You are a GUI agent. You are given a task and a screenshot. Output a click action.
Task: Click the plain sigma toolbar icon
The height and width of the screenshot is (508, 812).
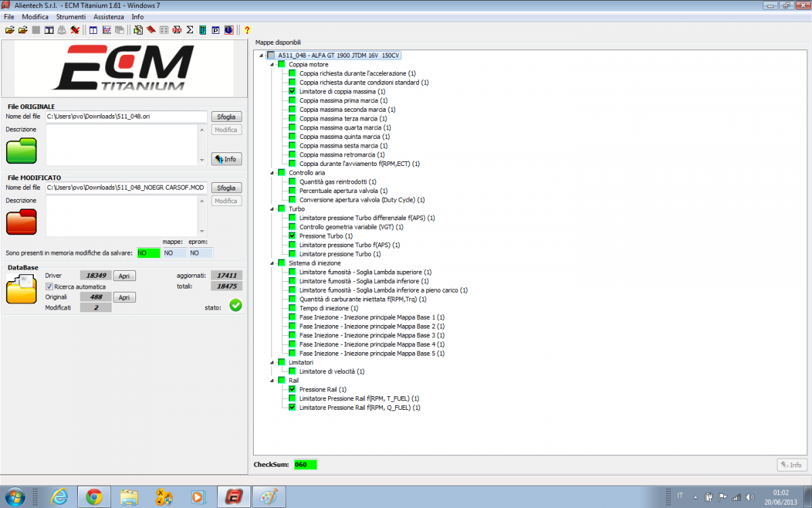click(x=189, y=30)
